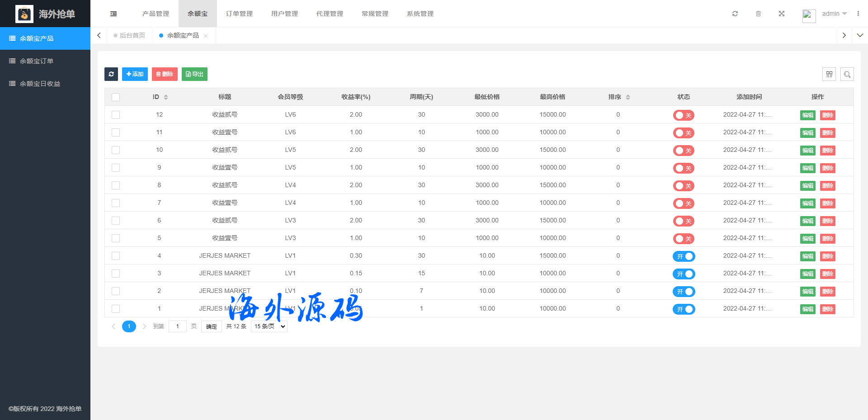Click the dark refresh table button
Viewport: 868px width, 420px height.
(111, 74)
